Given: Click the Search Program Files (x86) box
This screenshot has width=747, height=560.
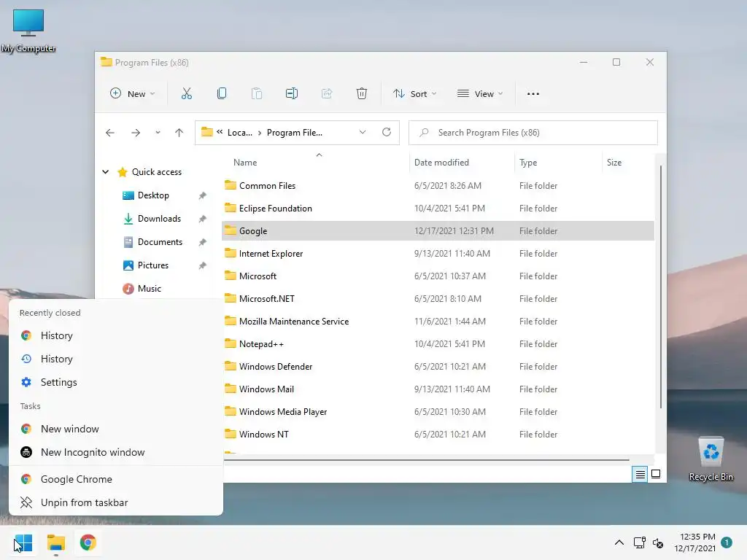Looking at the screenshot, I should [533, 133].
